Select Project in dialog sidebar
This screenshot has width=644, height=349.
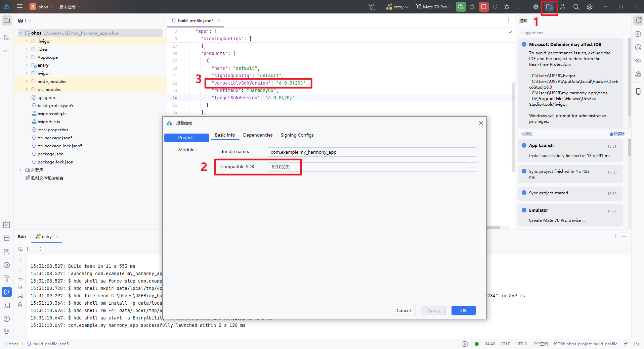click(186, 138)
